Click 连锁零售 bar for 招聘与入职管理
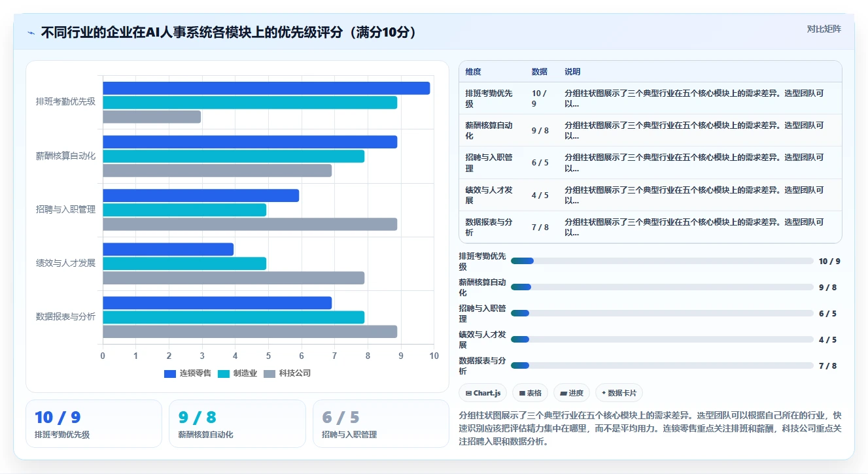Screen dimensions: 868x474 [x=201, y=195]
